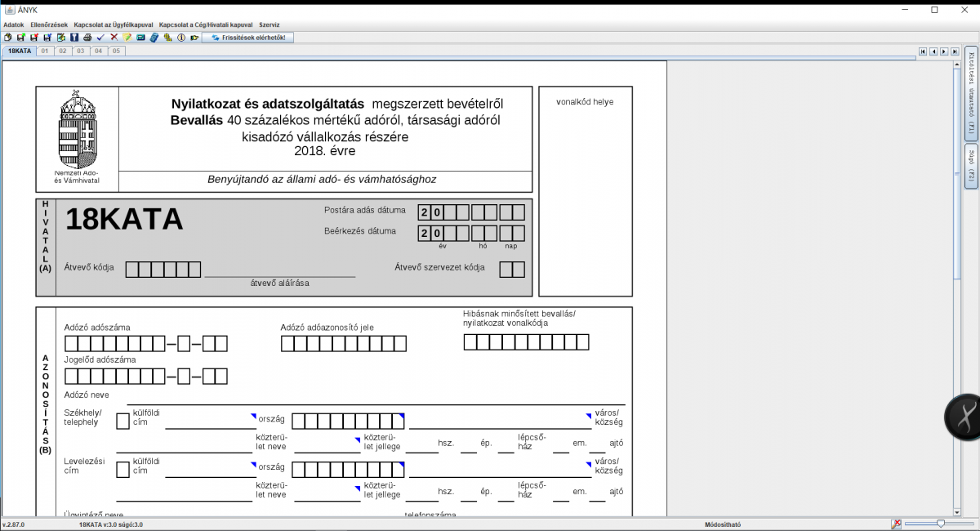Click the Beérkezés dátuma boxes
Image resolution: width=980 pixels, height=531 pixels.
[471, 234]
